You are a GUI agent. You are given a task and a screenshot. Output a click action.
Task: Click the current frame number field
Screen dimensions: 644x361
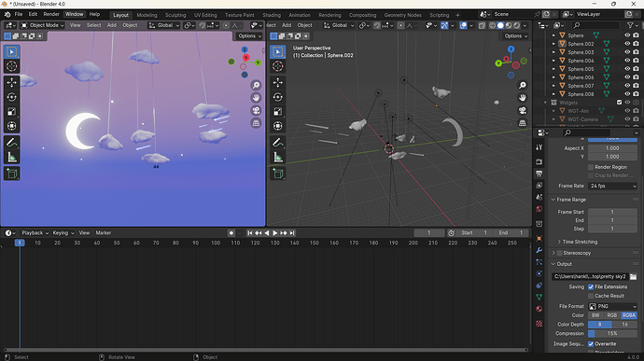point(428,233)
